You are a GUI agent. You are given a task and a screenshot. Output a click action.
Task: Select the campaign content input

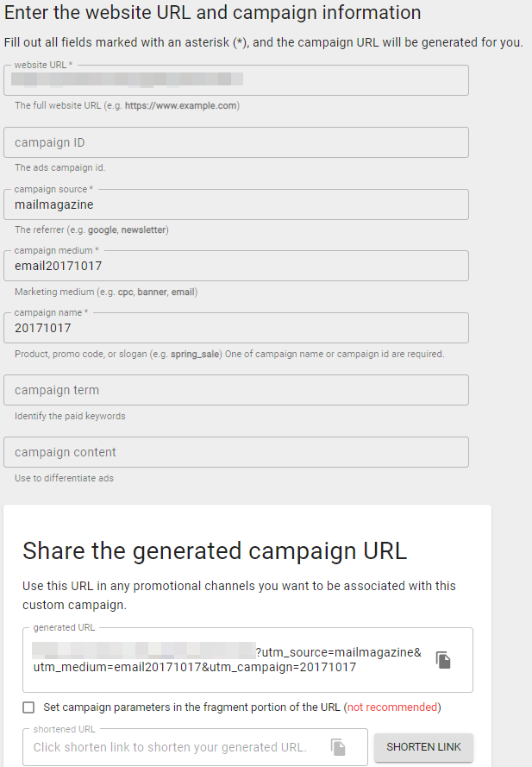pyautogui.click(x=236, y=452)
